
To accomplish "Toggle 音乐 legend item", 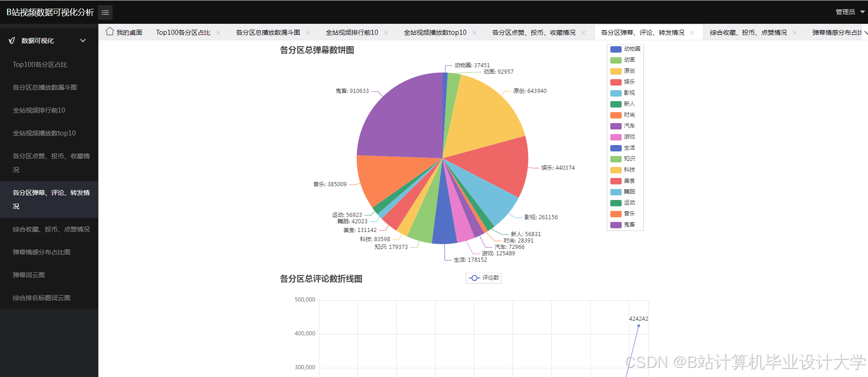I will (623, 214).
